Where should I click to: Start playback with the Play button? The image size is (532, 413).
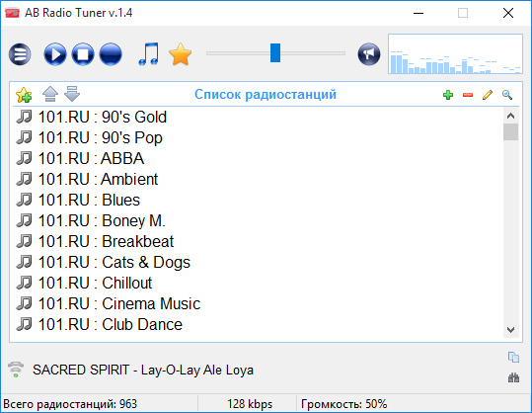55,54
